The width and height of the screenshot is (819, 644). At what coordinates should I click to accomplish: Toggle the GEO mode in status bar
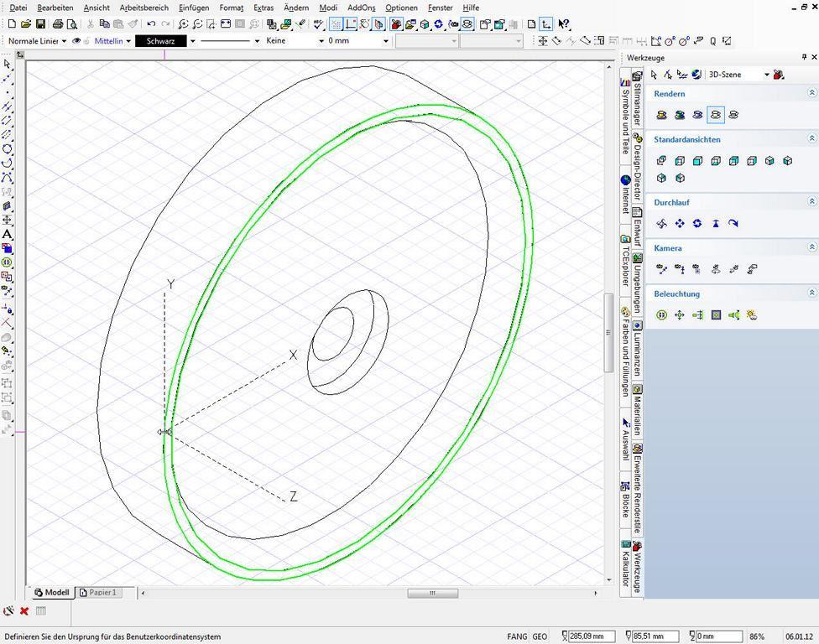click(x=540, y=636)
